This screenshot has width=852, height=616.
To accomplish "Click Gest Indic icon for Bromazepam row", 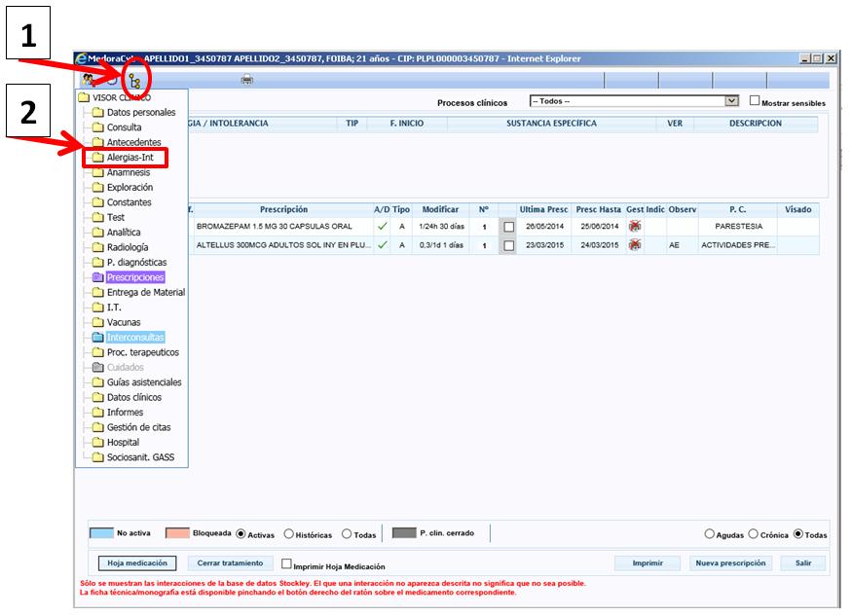I will [635, 227].
